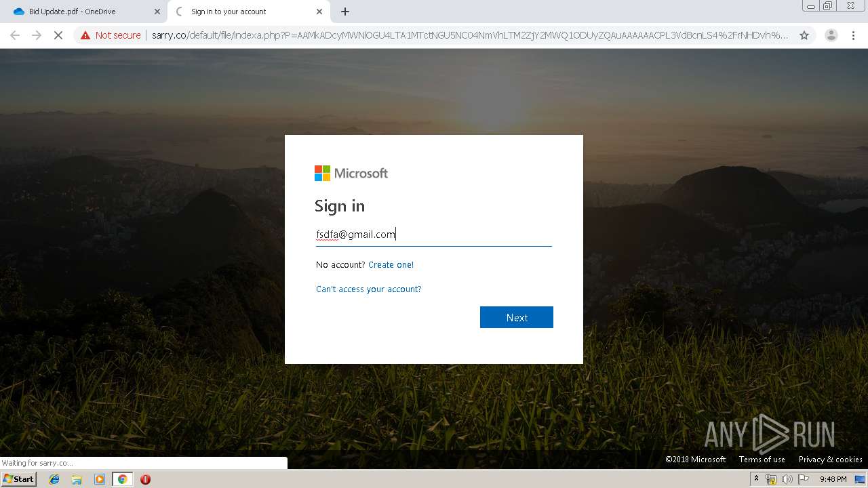Open Windows Media Player from the taskbar
868x488 pixels.
(x=100, y=479)
